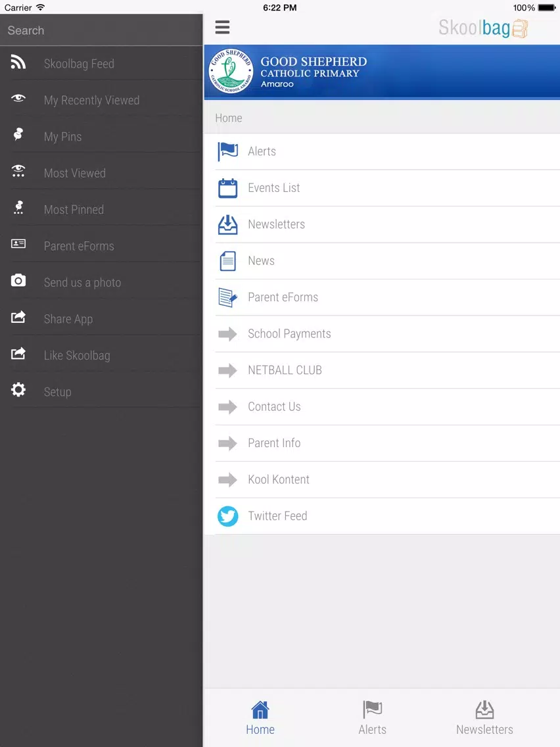
Task: Click the arrow icon beside NETBALL CLUB
Action: coord(227,370)
